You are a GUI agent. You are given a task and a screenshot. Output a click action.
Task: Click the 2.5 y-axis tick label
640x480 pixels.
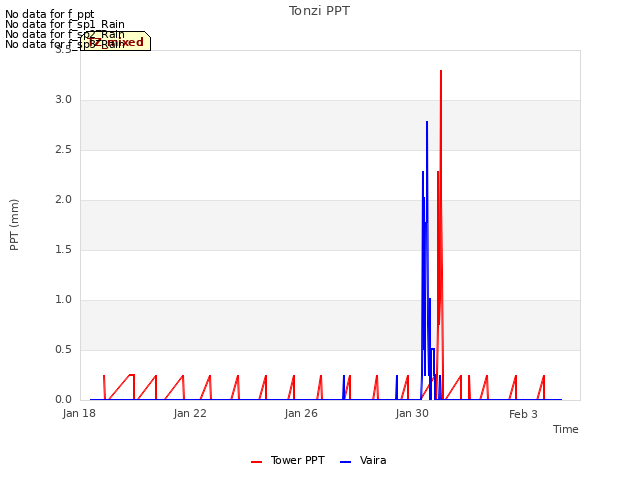pyautogui.click(x=63, y=150)
